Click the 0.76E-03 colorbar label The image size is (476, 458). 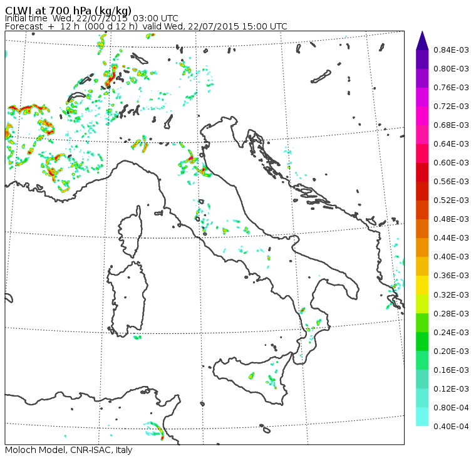pos(451,88)
